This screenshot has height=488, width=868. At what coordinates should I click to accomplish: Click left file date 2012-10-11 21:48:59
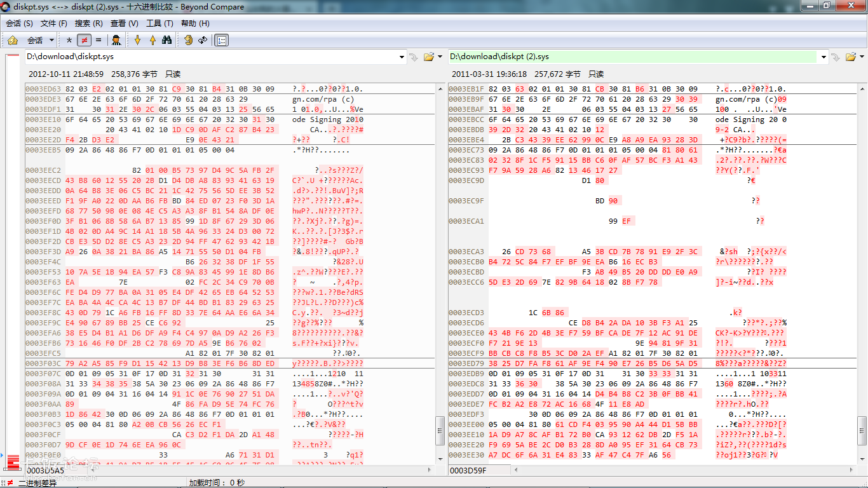[66, 74]
